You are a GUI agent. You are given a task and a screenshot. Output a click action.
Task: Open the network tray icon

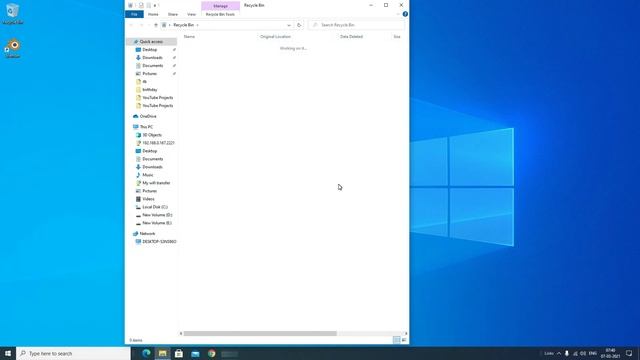(x=575, y=353)
